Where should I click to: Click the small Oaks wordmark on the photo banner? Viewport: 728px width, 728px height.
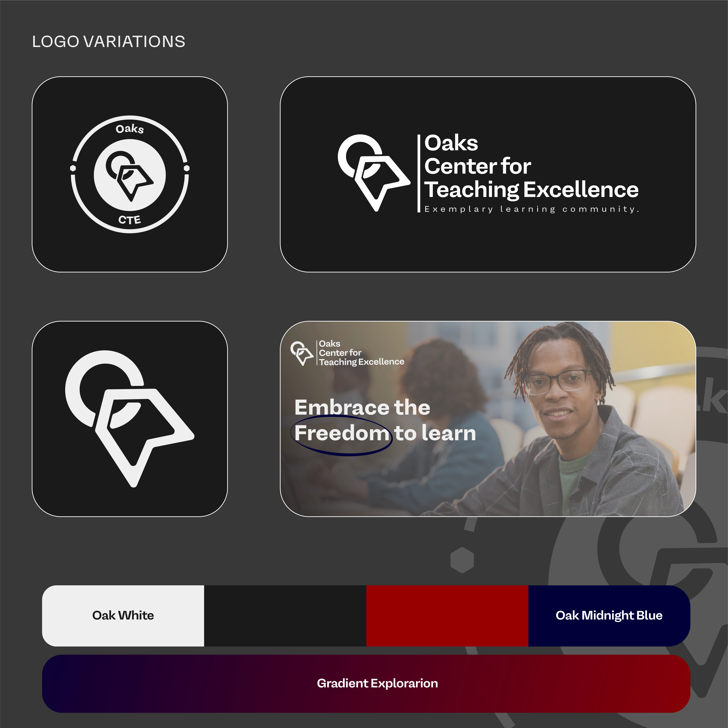coord(361,353)
